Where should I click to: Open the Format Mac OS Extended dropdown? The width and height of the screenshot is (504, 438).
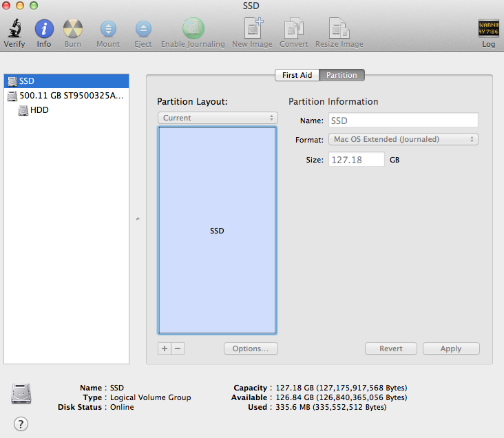(403, 139)
